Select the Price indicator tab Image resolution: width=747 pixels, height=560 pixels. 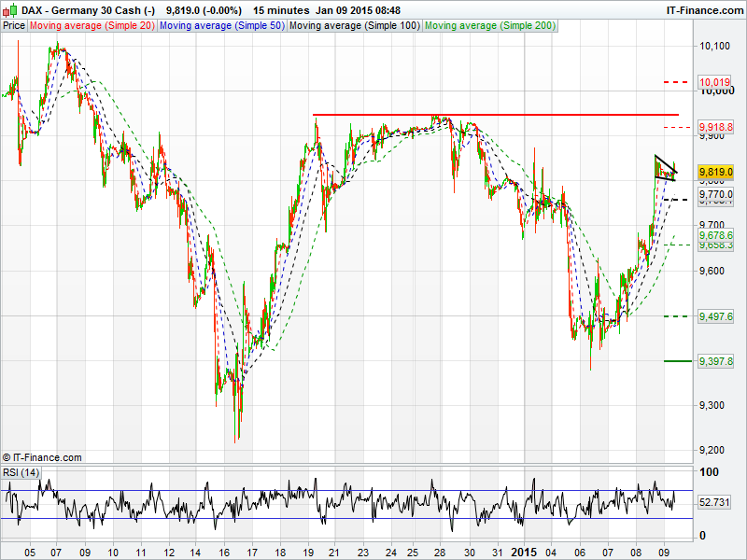[14, 26]
